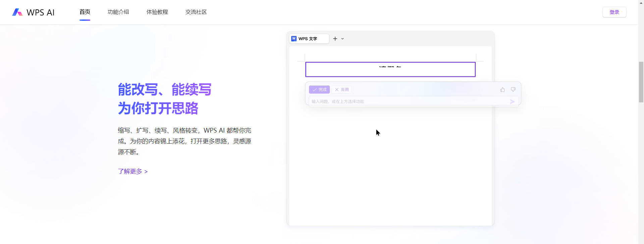Click the thumbs up icon
The height and width of the screenshot is (244, 644).
[502, 90]
